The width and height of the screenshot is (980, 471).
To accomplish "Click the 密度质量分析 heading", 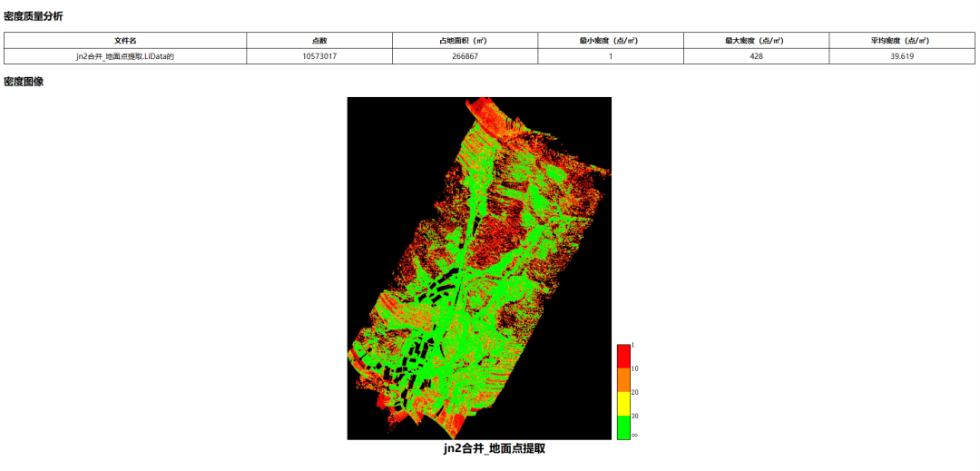I will pyautogui.click(x=34, y=16).
